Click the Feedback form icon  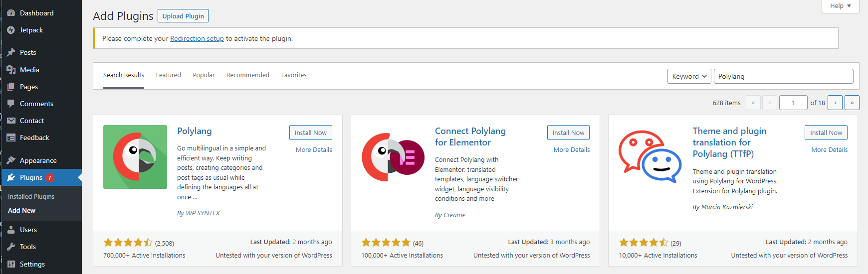(11, 137)
